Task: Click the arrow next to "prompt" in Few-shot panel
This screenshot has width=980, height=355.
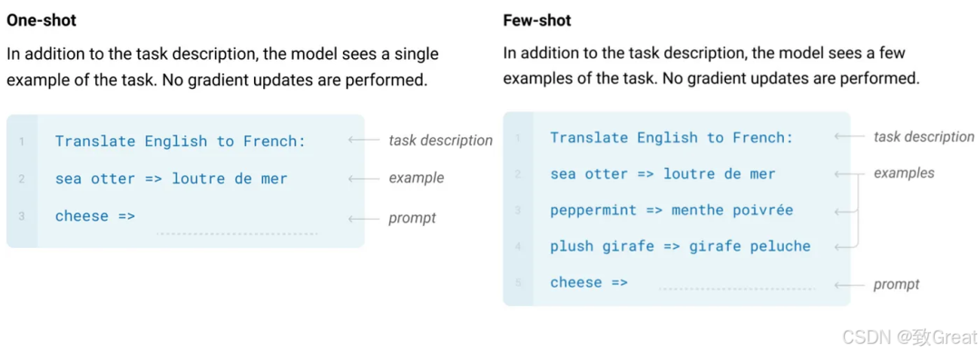Action: pyautogui.click(x=849, y=285)
